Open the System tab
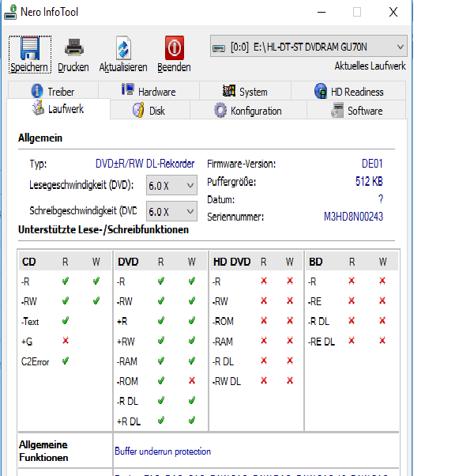This screenshot has height=476, width=474. pyautogui.click(x=246, y=90)
